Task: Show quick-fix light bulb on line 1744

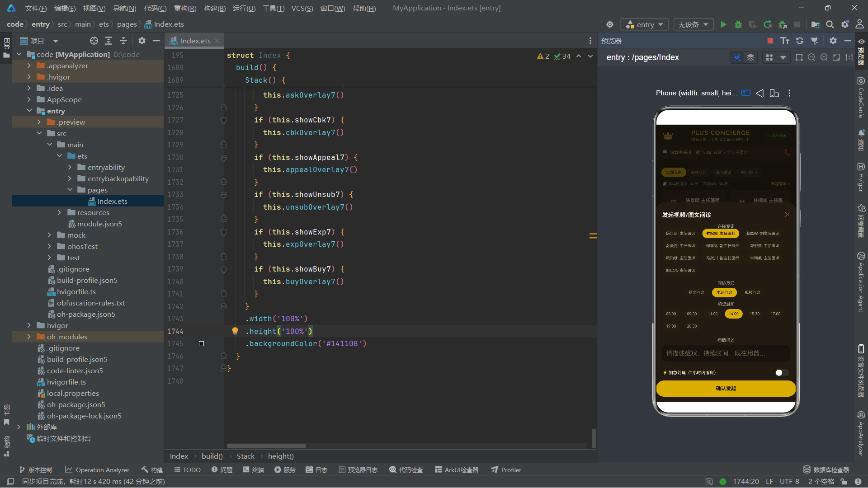Action: pyautogui.click(x=235, y=331)
